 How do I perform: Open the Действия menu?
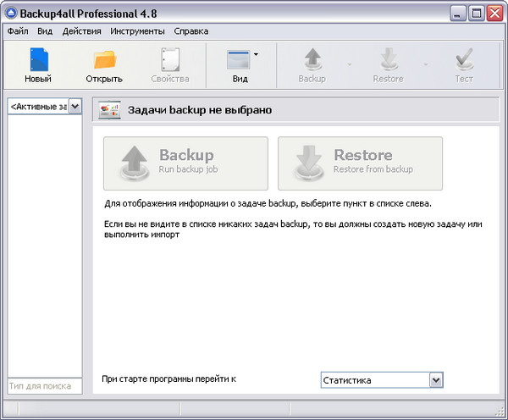(x=81, y=31)
